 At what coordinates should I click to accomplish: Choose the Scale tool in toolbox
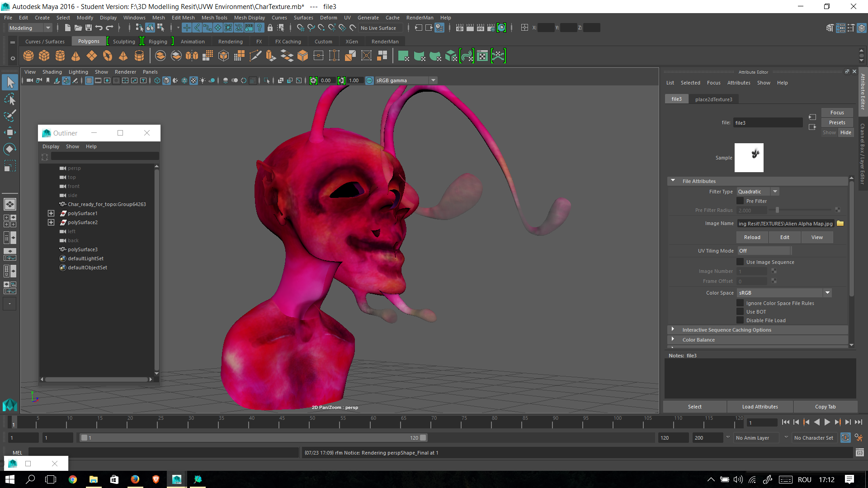(10, 166)
